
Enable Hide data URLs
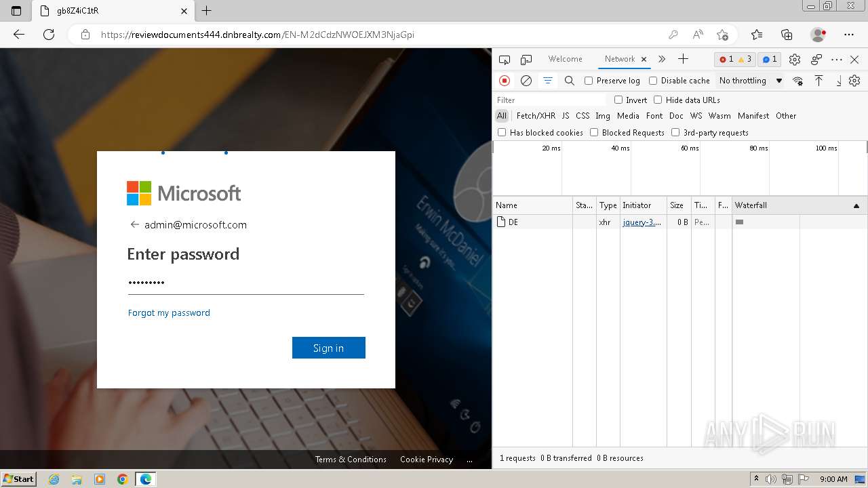pyautogui.click(x=658, y=100)
